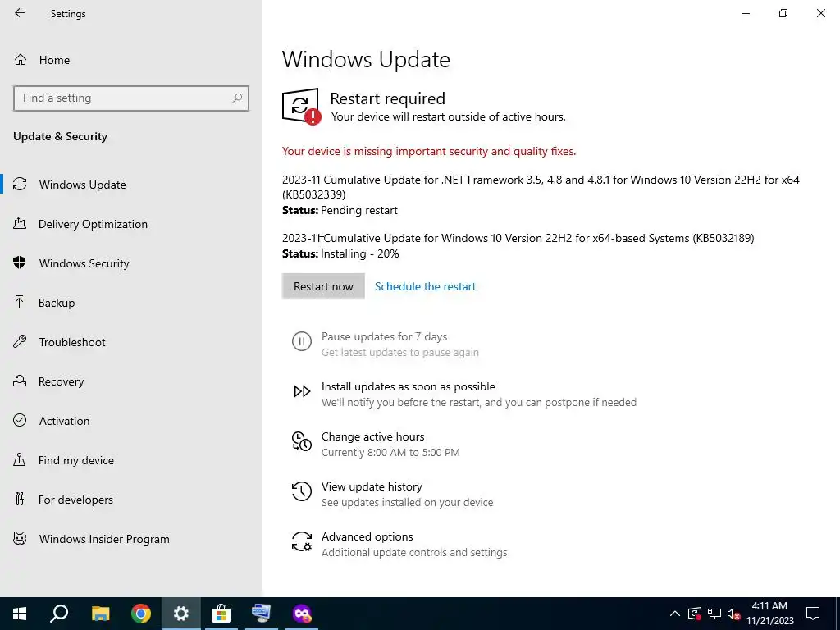This screenshot has height=630, width=840.
Task: Click the pause circle icon
Action: coord(302,341)
